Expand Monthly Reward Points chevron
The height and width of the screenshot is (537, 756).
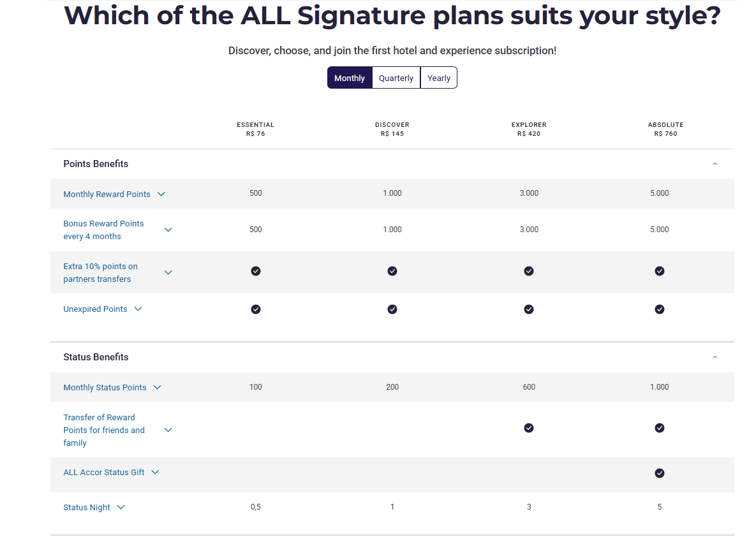pyautogui.click(x=161, y=194)
